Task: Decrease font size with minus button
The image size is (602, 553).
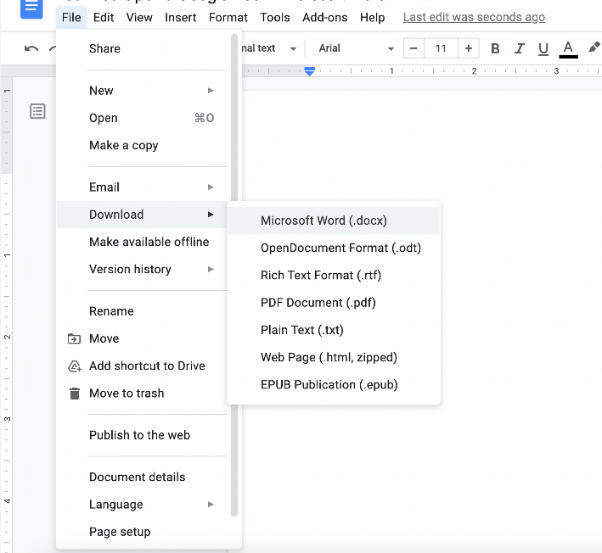Action: point(413,48)
